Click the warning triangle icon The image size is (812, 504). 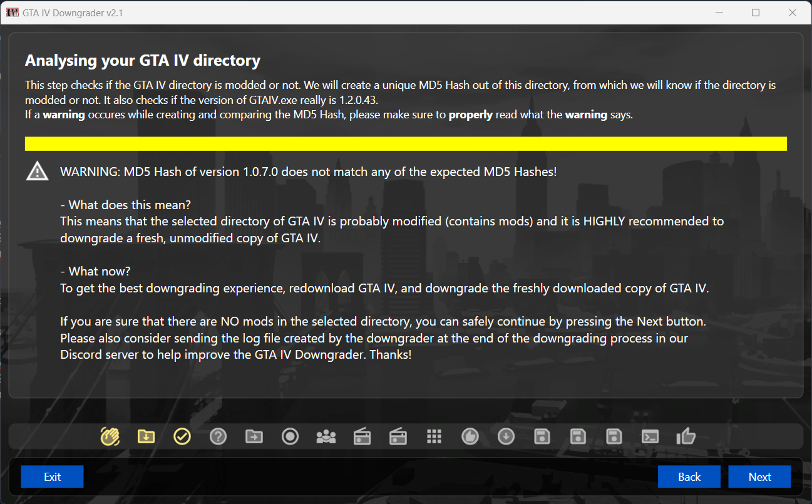[x=38, y=170]
